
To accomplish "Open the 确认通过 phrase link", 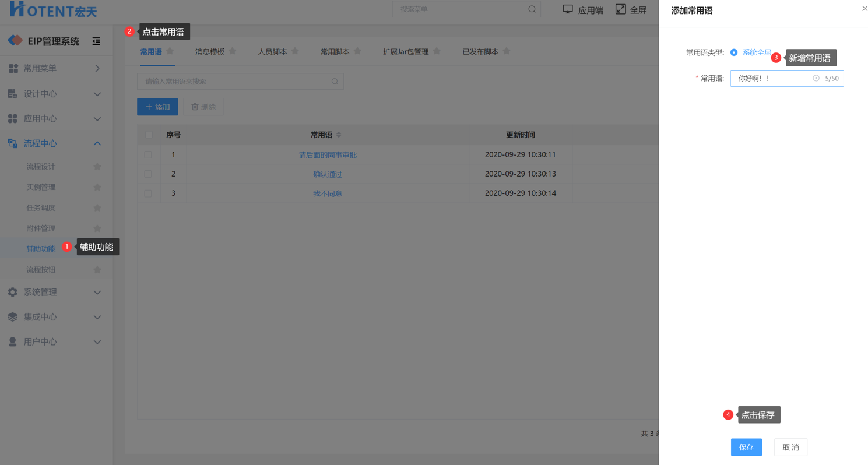I will pos(328,174).
